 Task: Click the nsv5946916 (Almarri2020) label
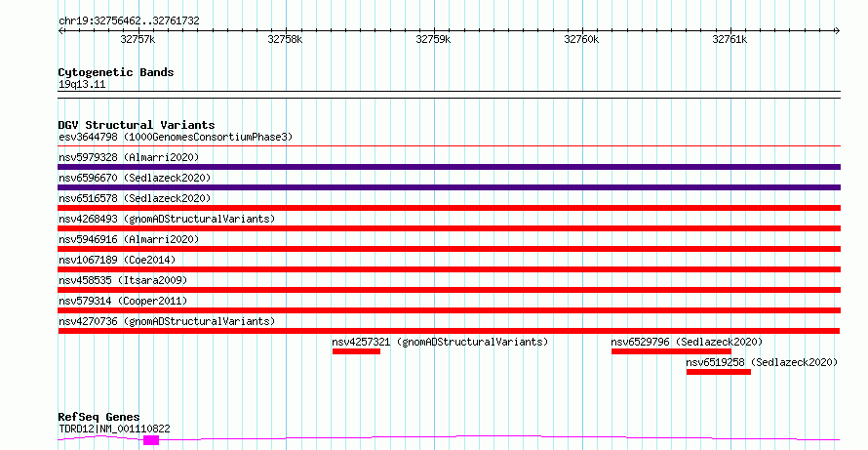click(129, 239)
